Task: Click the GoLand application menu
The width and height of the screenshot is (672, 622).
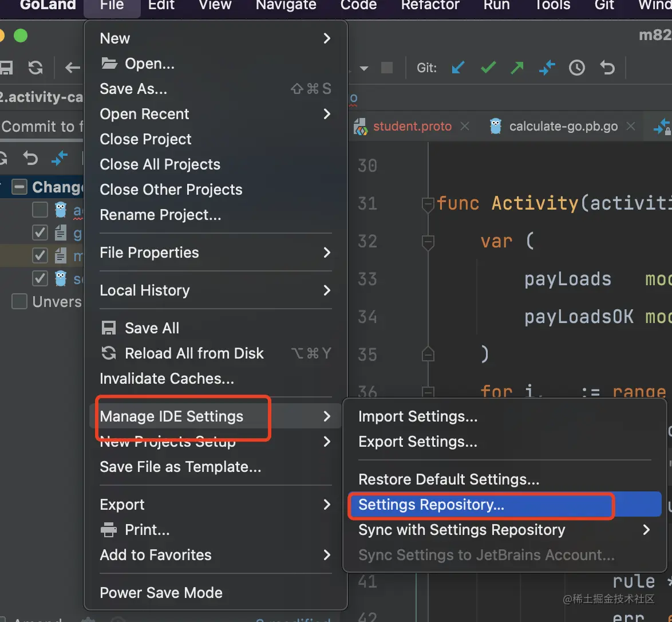Action: coord(48,5)
